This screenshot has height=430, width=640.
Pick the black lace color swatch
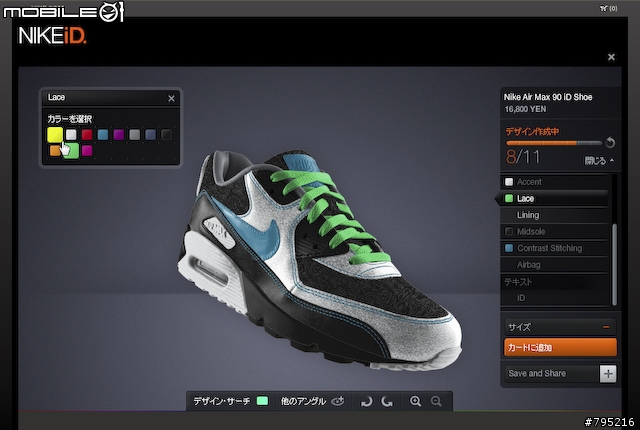pos(167,135)
